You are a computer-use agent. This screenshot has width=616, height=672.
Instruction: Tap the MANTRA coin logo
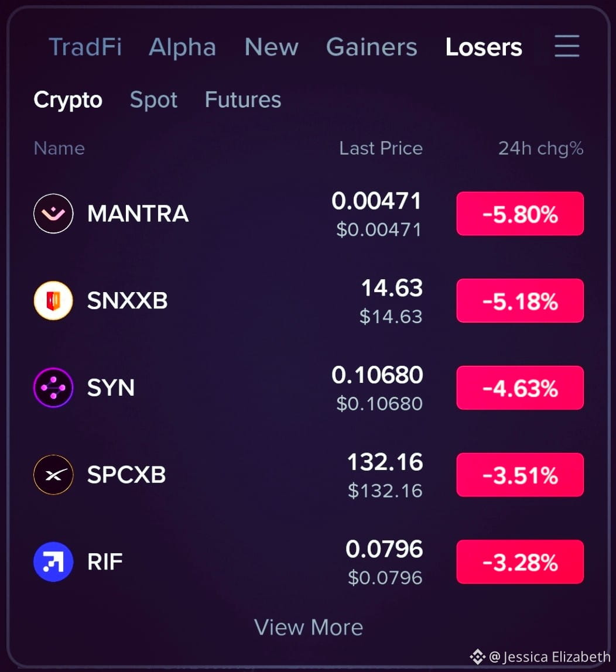point(53,214)
